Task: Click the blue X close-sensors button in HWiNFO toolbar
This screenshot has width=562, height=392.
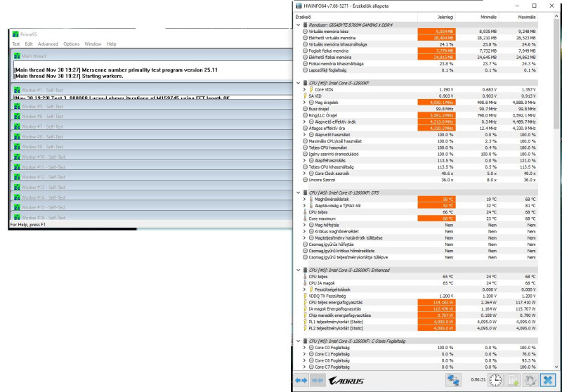Action: pyautogui.click(x=548, y=380)
